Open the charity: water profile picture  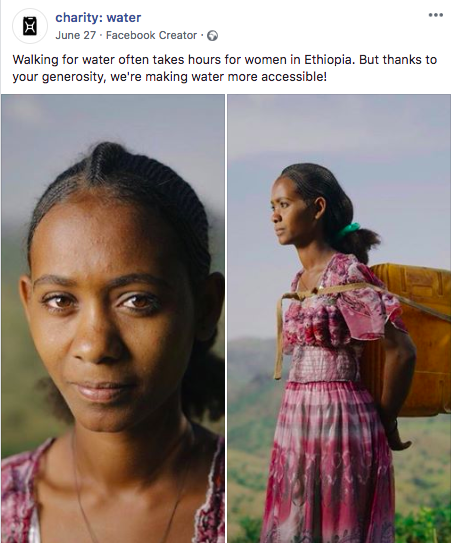click(30, 26)
